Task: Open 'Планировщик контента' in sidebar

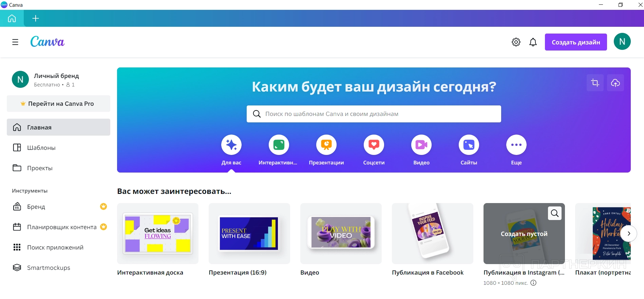Action: [58, 227]
